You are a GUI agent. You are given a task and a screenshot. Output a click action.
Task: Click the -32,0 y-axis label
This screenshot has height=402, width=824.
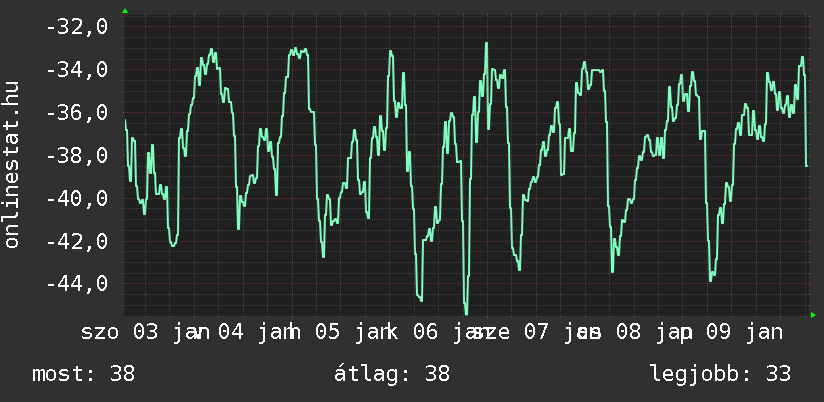click(x=78, y=27)
